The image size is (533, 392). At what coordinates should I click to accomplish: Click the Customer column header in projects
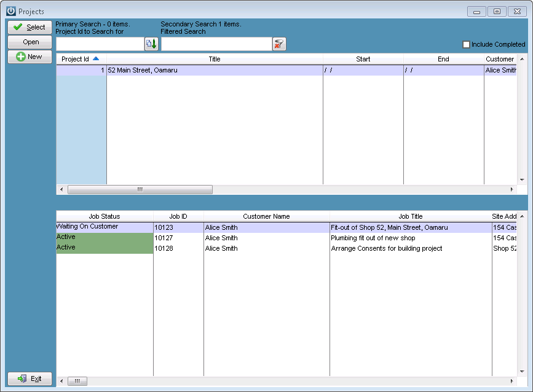(x=500, y=59)
